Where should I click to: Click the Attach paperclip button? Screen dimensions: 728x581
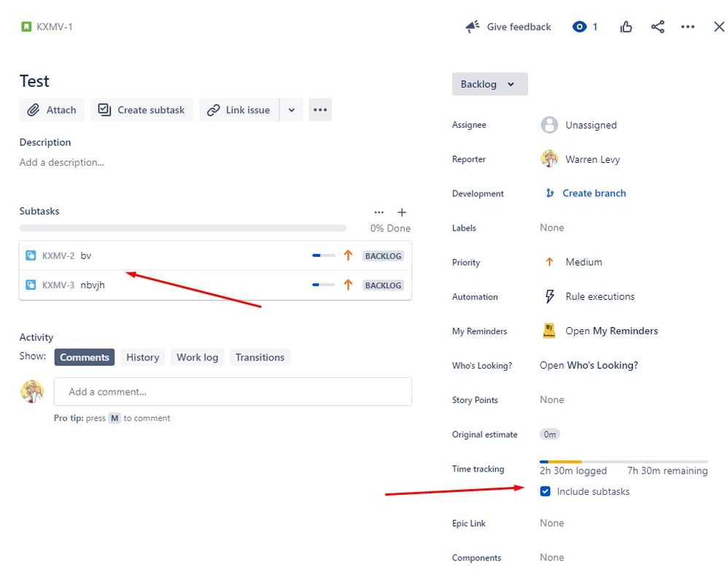pyautogui.click(x=52, y=110)
